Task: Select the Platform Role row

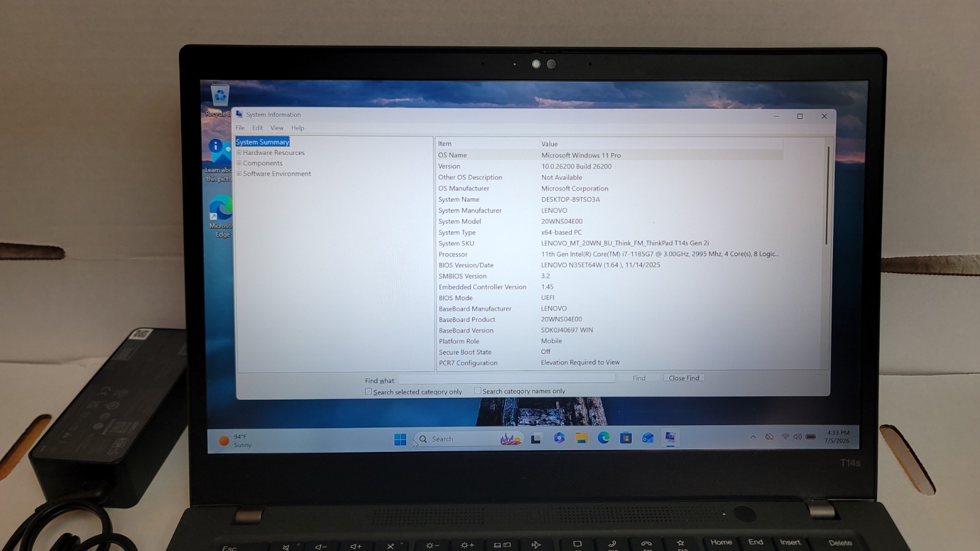Action: [609, 341]
